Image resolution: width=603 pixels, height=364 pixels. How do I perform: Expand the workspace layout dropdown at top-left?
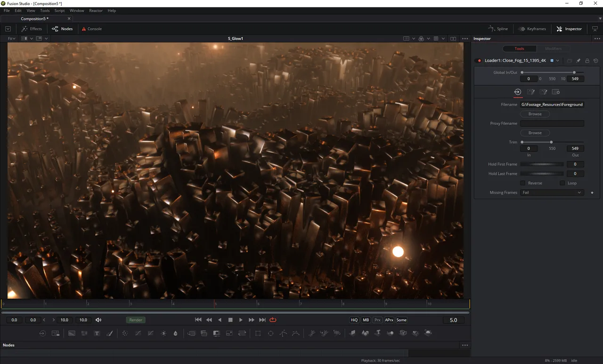[8, 29]
